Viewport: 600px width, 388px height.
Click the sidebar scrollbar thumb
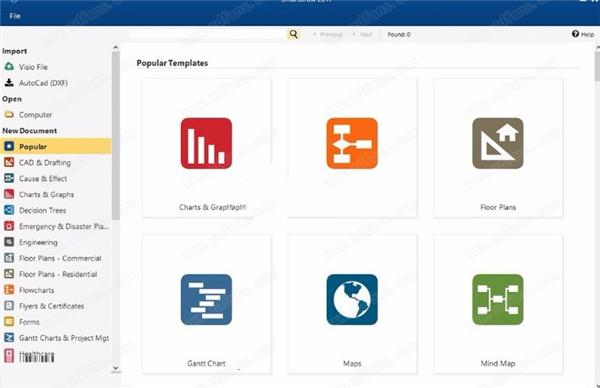pos(116,136)
